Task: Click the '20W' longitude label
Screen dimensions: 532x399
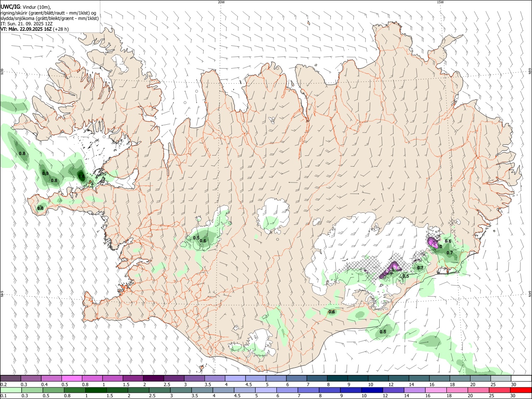Action: pyautogui.click(x=221, y=2)
